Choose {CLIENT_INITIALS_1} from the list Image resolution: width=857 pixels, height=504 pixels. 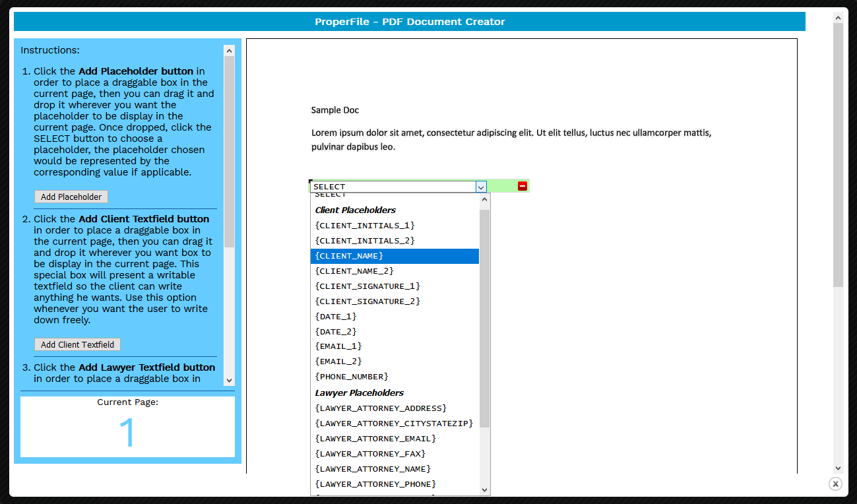[x=395, y=226]
